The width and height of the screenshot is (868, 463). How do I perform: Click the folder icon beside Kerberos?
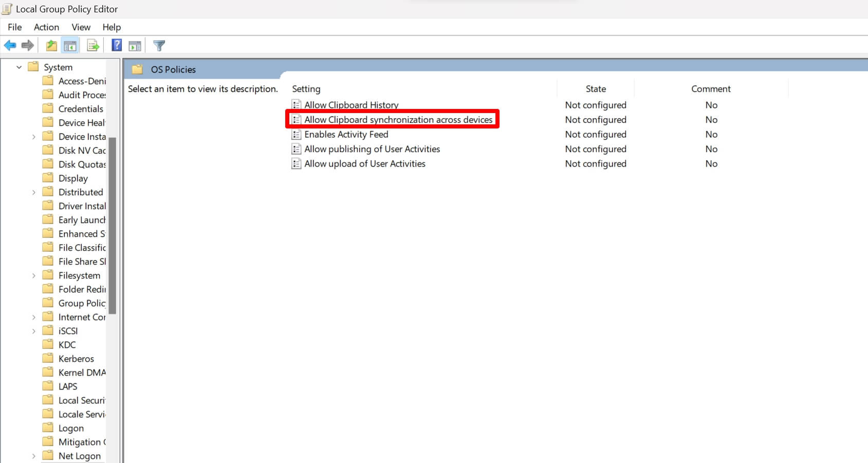click(48, 358)
